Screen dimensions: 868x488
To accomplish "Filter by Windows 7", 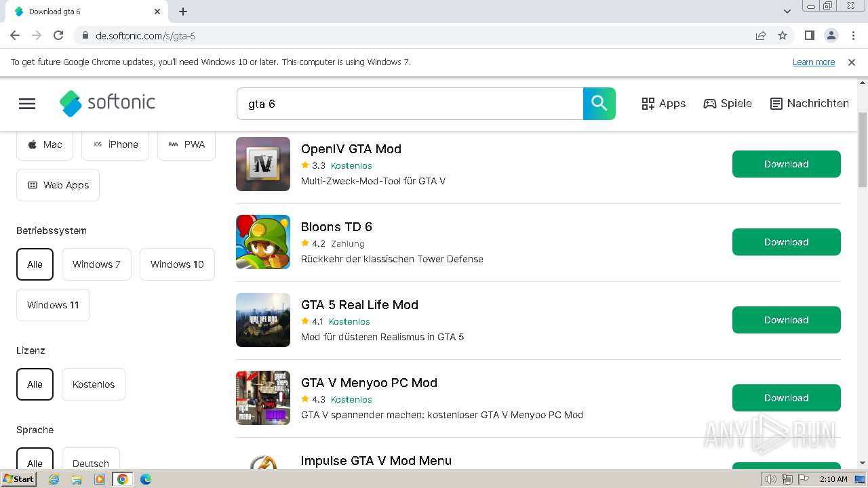I will pos(96,264).
